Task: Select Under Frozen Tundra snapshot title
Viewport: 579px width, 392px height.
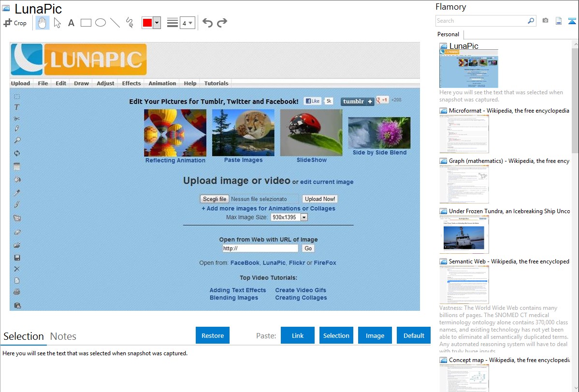Action: [x=509, y=211]
